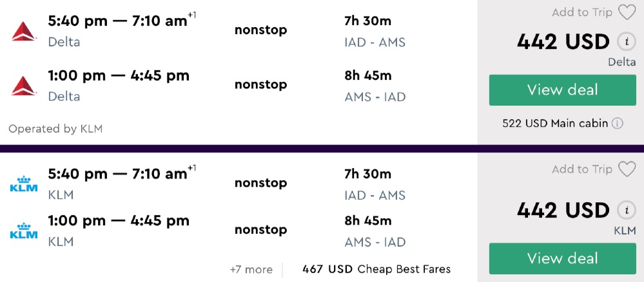Select the 522 USD Main cabin option
The width and height of the screenshot is (644, 282).
(x=554, y=123)
